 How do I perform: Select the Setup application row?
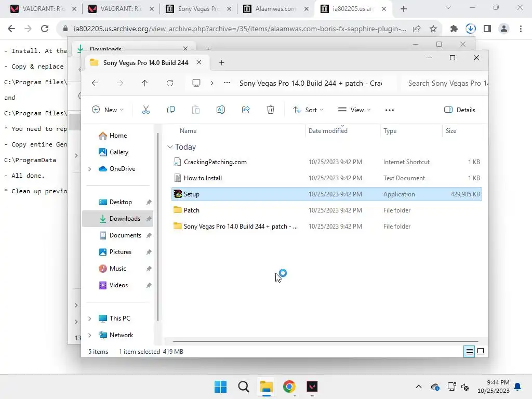326,194
